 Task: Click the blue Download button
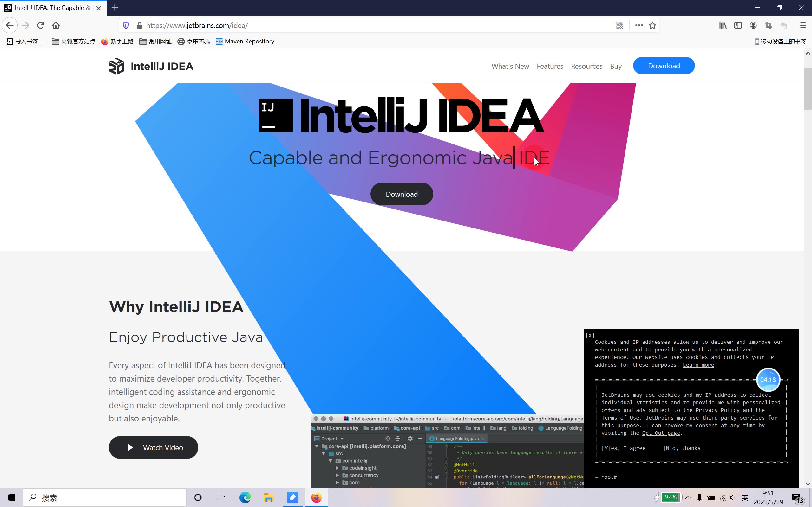[x=663, y=66]
